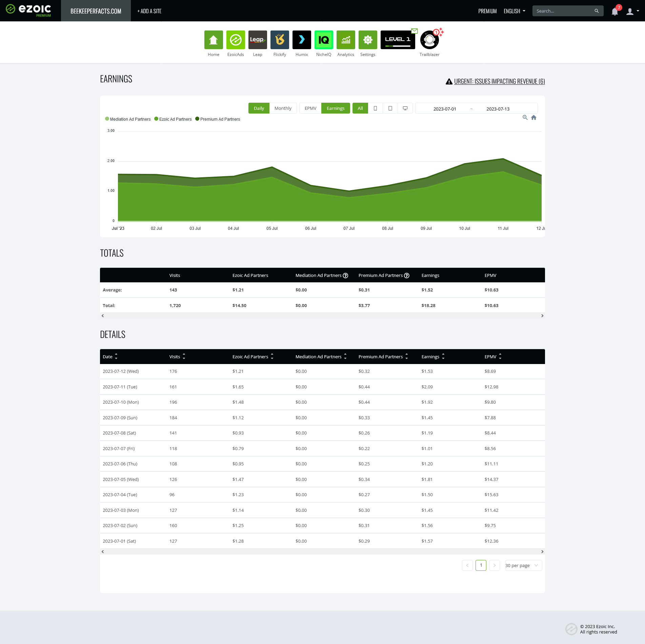Toggle Premium Ad Partners legend series
Viewport: 645px width, 644px height.
(218, 119)
